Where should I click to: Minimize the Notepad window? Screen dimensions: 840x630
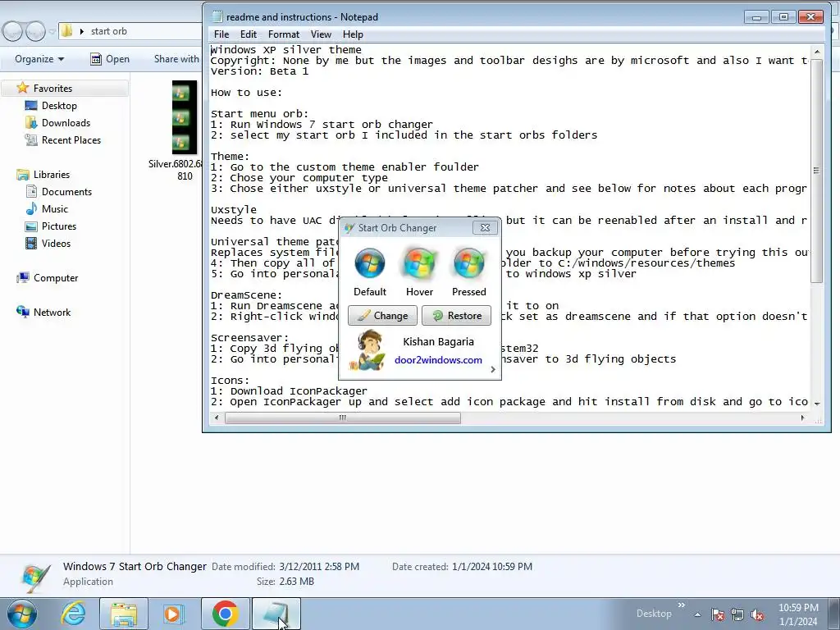click(x=756, y=17)
